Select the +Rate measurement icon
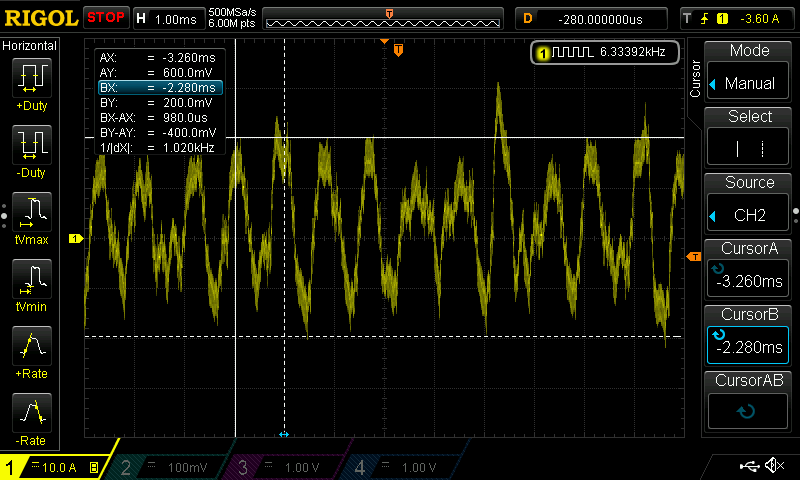This screenshot has width=800, height=480. click(x=32, y=345)
